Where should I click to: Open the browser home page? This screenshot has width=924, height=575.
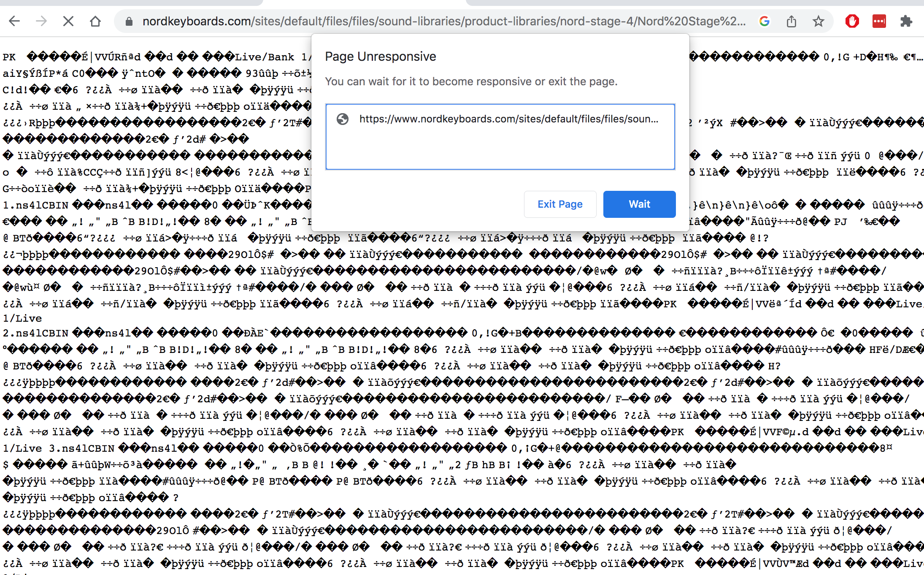click(95, 21)
